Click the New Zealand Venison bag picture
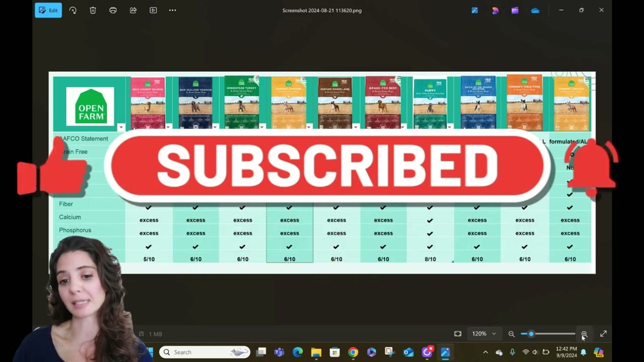This screenshot has width=644, height=362. [196, 103]
